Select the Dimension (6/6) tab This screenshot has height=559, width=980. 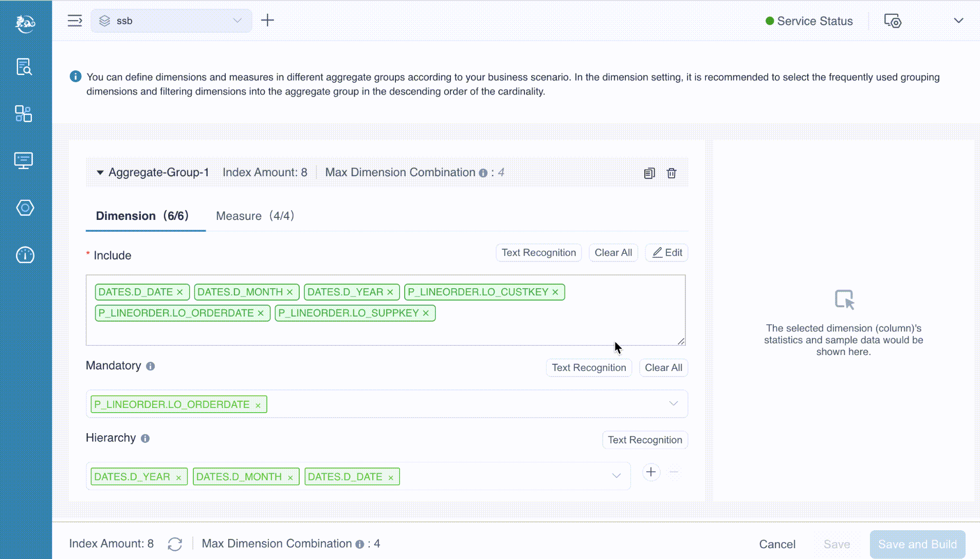coord(142,216)
